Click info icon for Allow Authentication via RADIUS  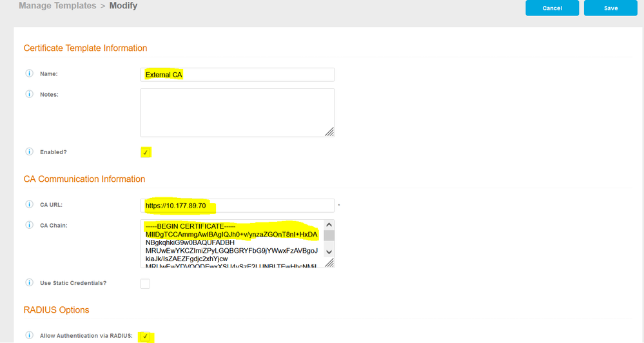[x=29, y=335]
